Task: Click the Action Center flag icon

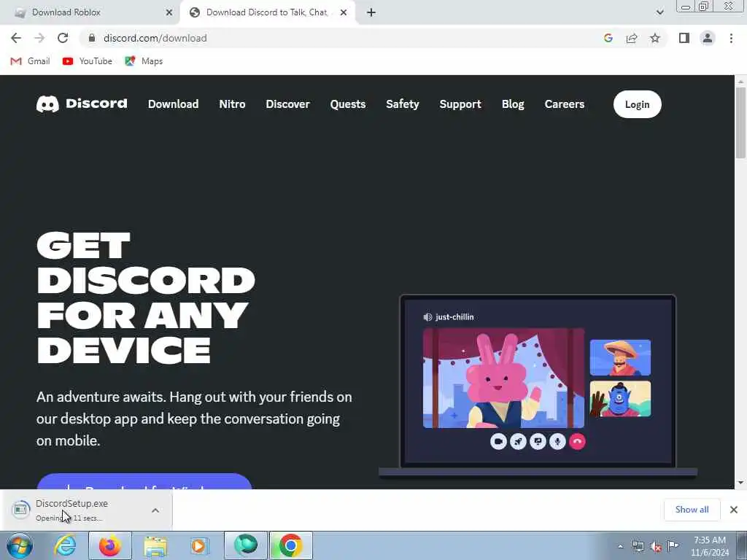Action: click(x=673, y=545)
